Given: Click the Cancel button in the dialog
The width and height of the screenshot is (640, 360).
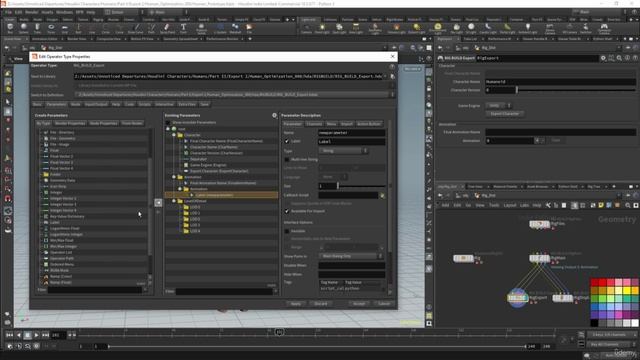Looking at the screenshot, I should 384,304.
